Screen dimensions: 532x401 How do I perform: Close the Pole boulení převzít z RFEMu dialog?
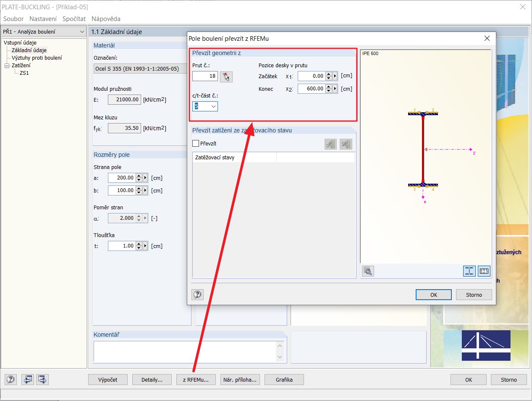tap(487, 38)
